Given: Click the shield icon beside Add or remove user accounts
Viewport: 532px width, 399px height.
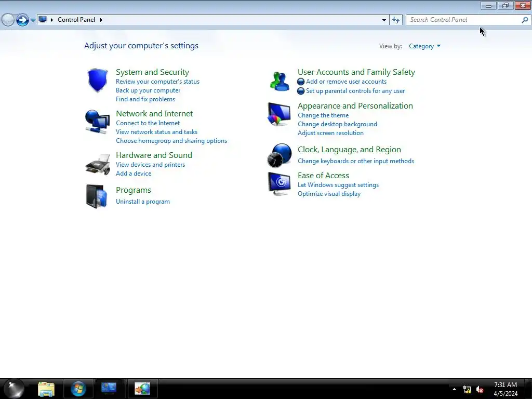Looking at the screenshot, I should pos(301,82).
